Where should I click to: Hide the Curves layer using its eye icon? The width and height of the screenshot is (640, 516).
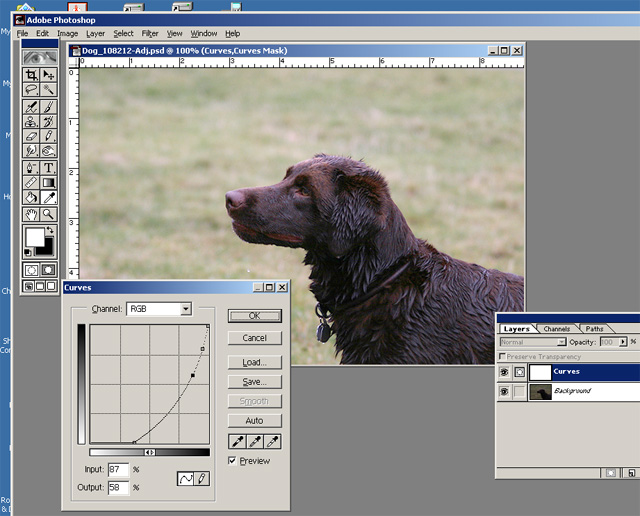point(503,372)
